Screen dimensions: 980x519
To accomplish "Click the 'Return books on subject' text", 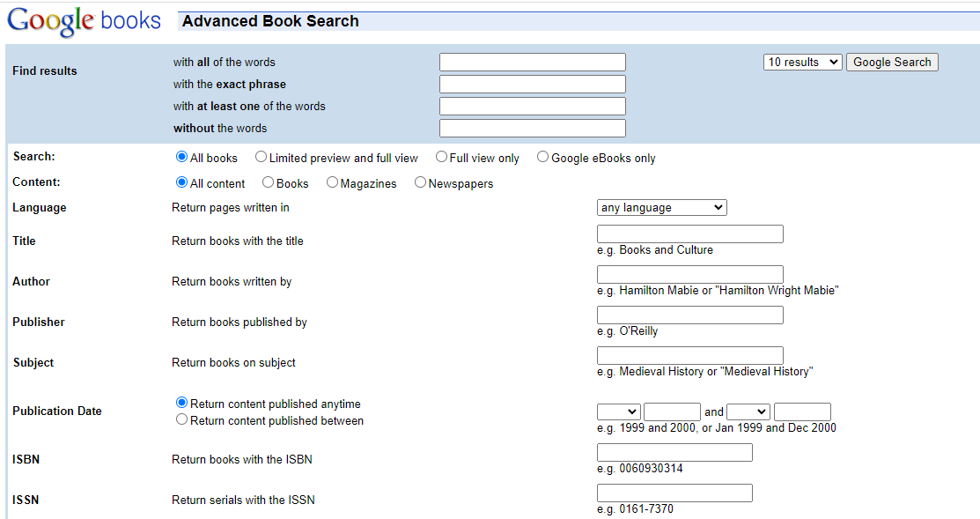I will click(233, 363).
